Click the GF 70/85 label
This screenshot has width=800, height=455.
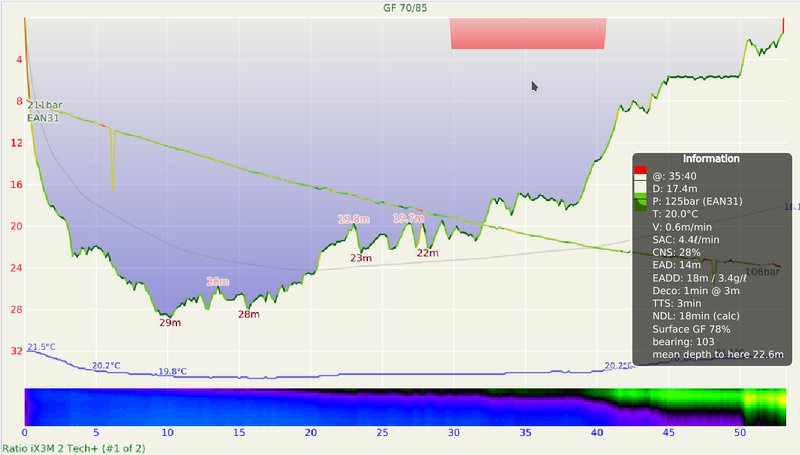point(398,8)
